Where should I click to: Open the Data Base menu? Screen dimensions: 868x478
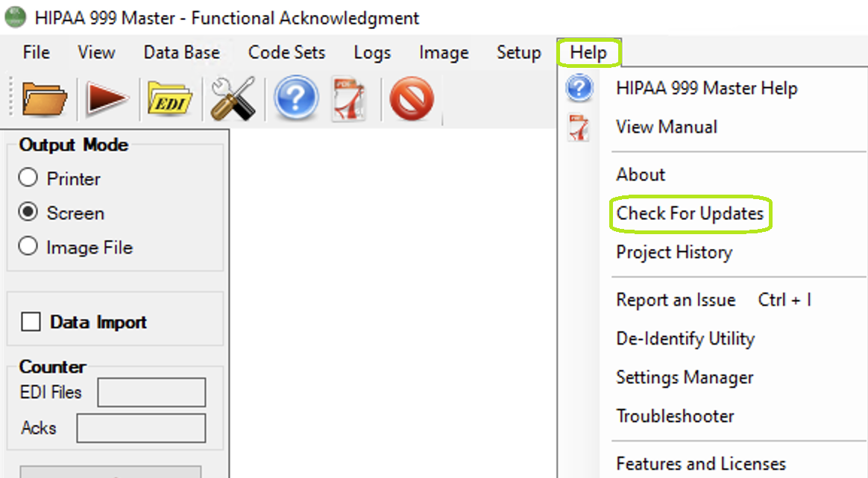click(x=181, y=53)
